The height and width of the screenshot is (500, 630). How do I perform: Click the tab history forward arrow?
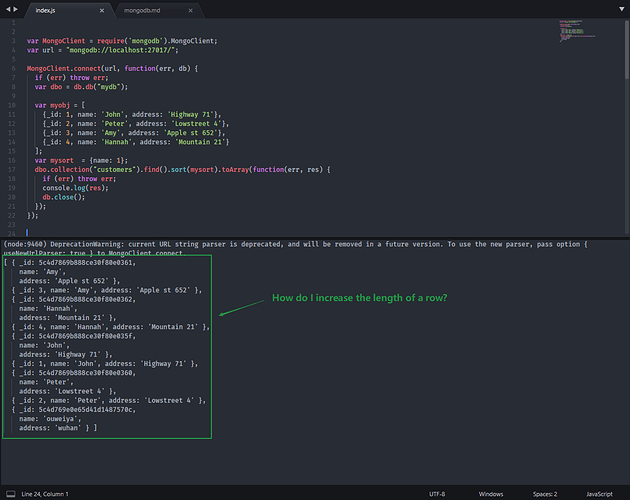(16, 9)
